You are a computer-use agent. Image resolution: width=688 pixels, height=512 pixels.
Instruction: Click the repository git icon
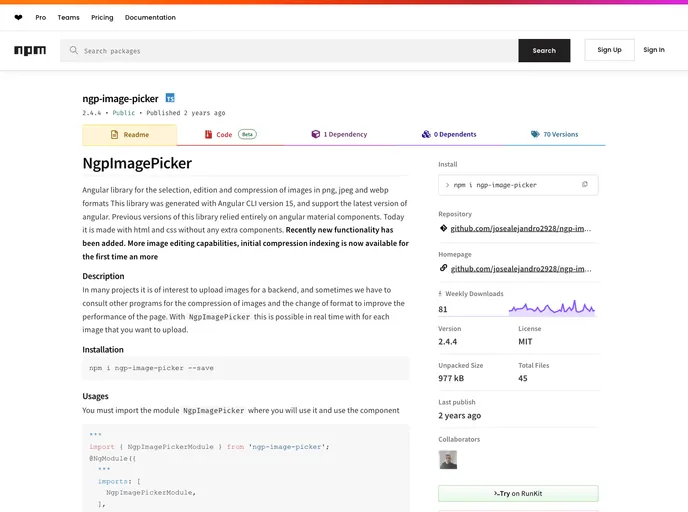pyautogui.click(x=443, y=228)
